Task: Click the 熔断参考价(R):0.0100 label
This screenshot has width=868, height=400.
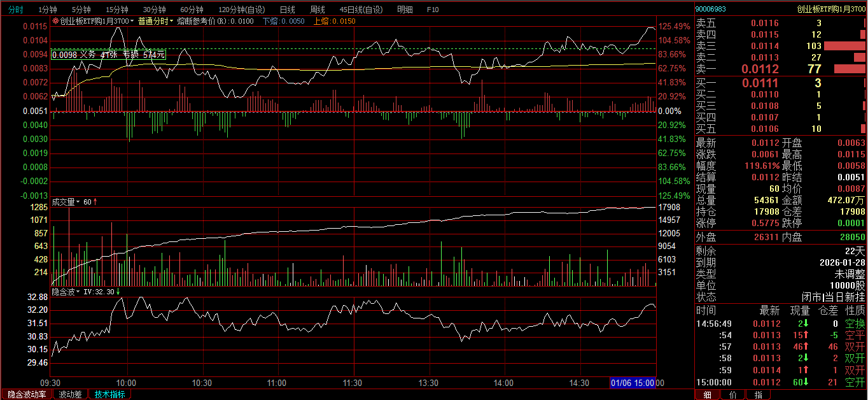Action: pyautogui.click(x=215, y=21)
